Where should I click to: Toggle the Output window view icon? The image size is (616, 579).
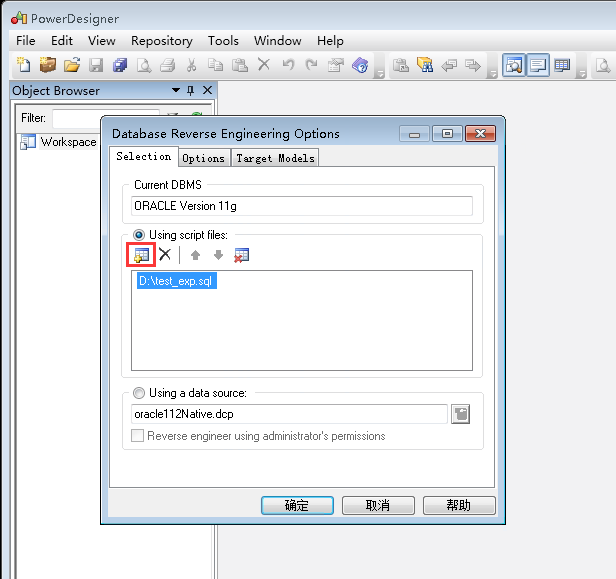(x=538, y=65)
